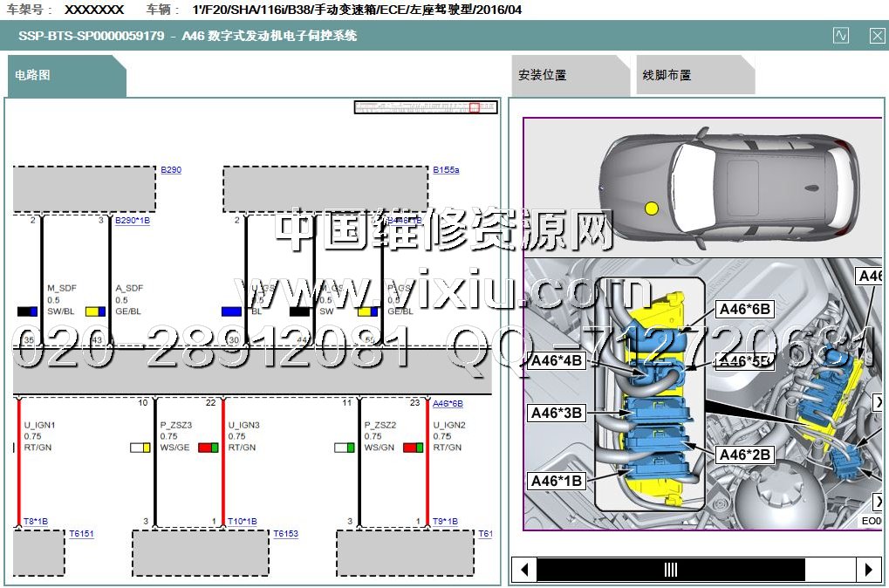Click the waveform icon in title bar
Image resolution: width=889 pixels, height=588 pixels.
[x=840, y=36]
